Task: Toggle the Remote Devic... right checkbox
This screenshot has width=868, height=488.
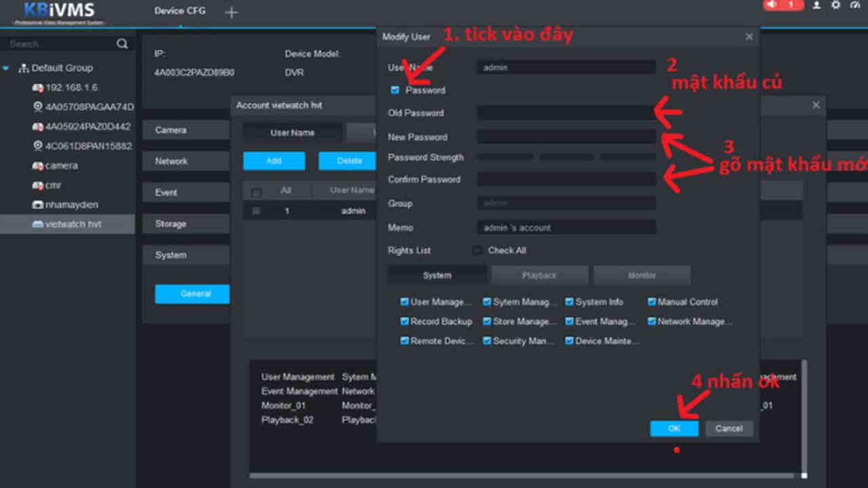Action: coord(405,341)
